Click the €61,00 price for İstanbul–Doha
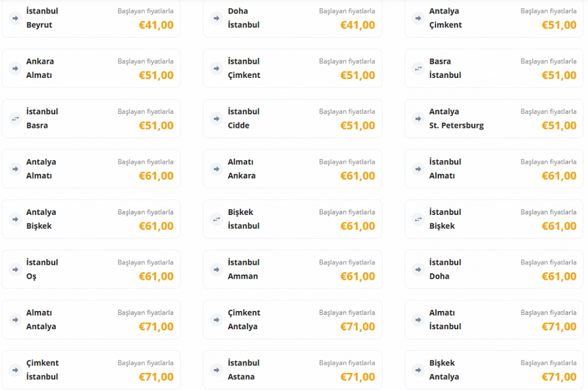 tap(559, 277)
